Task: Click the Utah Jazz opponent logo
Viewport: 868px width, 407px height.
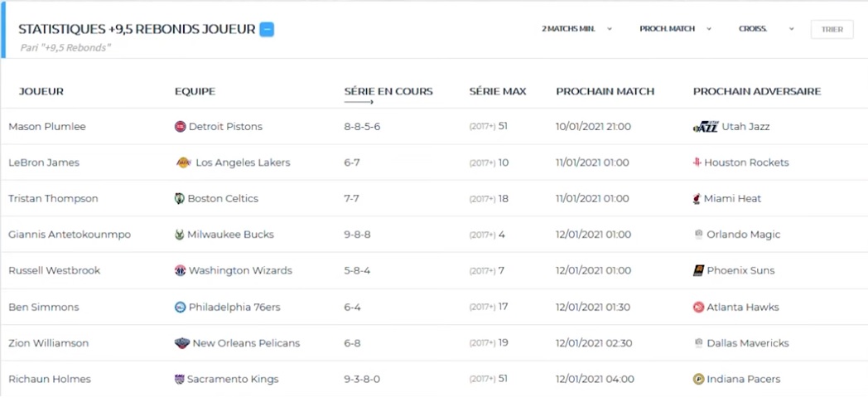Action: coord(706,127)
